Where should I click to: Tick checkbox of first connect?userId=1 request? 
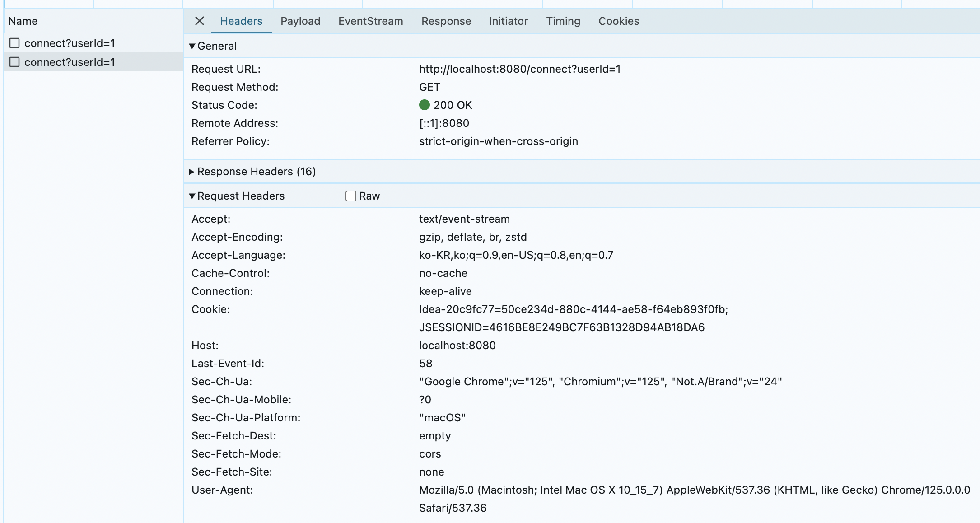14,43
